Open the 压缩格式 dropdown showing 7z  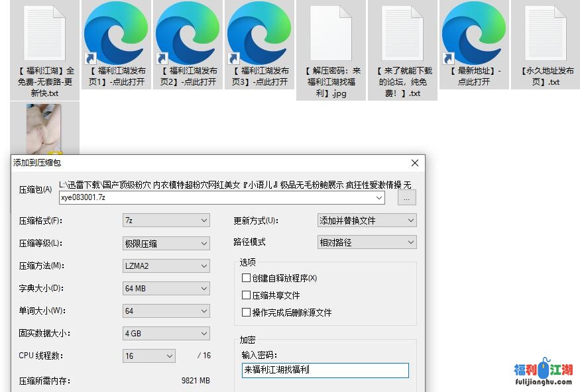[x=166, y=220]
